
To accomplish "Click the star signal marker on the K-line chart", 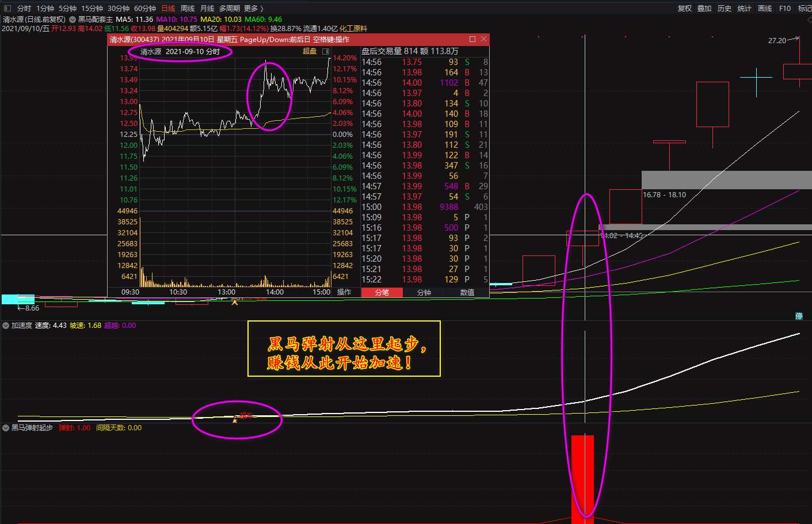I will coord(234,301).
